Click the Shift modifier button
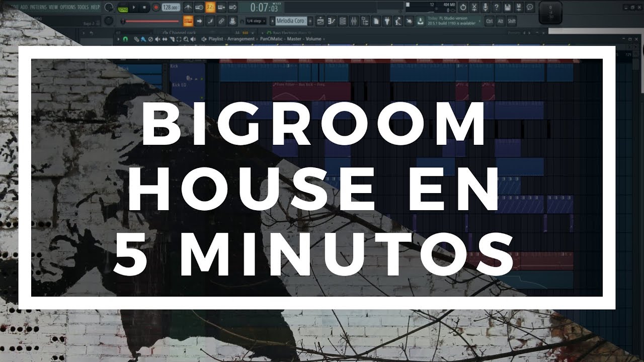This screenshot has height=362, width=644. (x=511, y=21)
